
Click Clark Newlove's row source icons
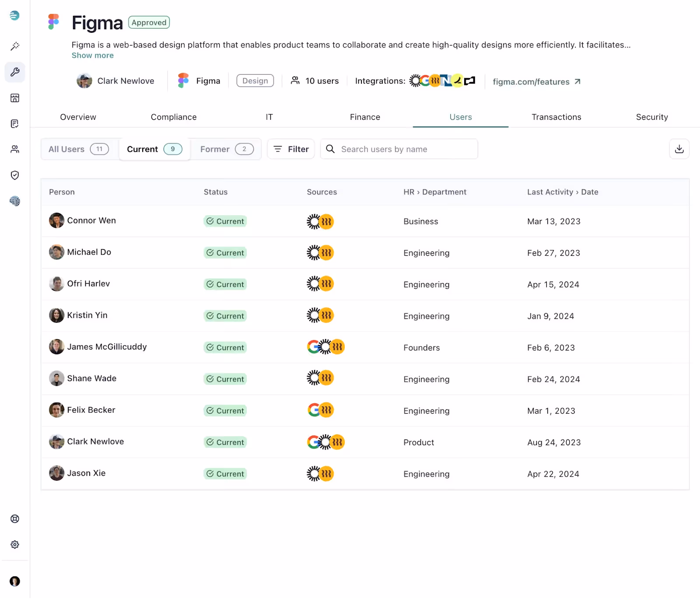[326, 442]
